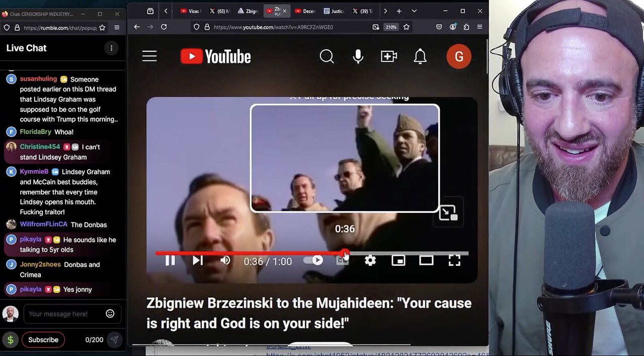Open the Rumble chat window hamburger menu

coord(117,28)
